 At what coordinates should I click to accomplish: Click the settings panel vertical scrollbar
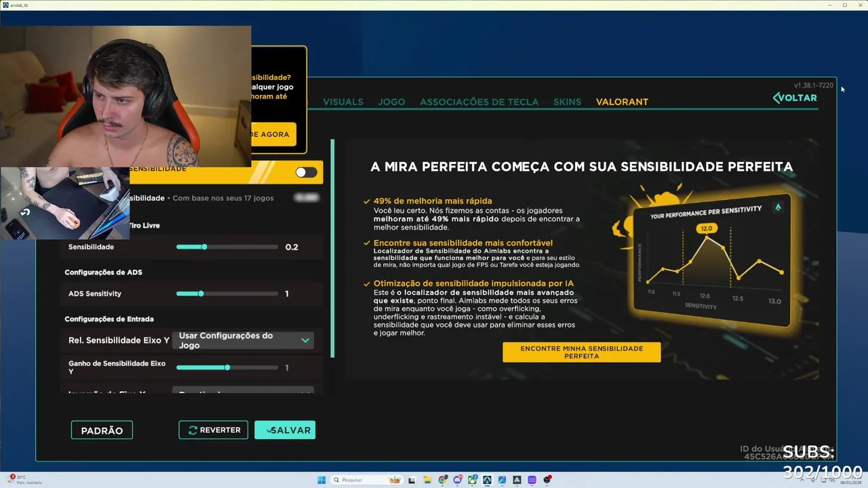tap(332, 249)
